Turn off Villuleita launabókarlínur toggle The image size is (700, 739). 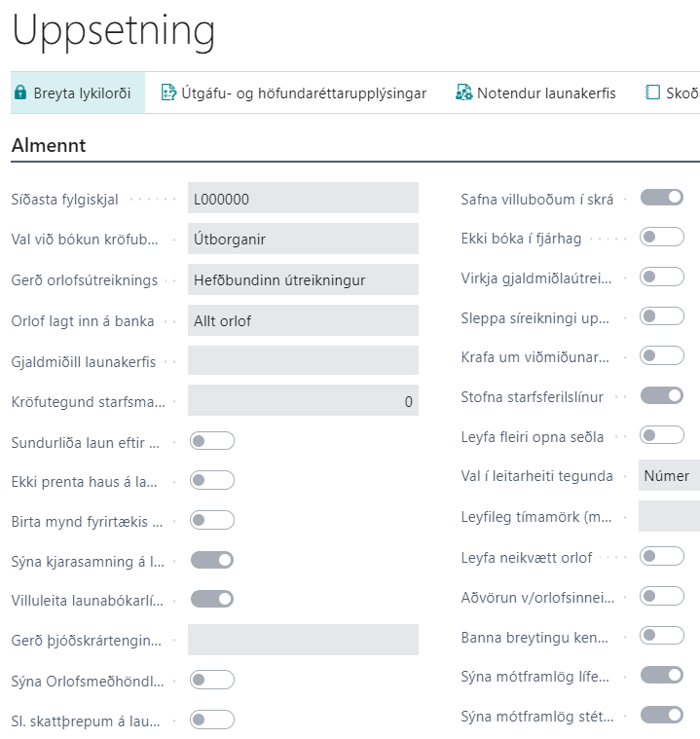click(x=212, y=599)
